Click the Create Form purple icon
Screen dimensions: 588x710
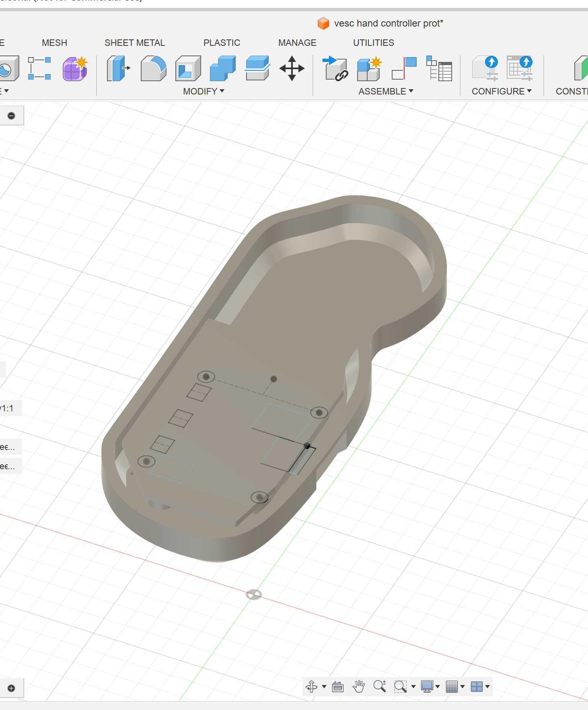pyautogui.click(x=75, y=69)
